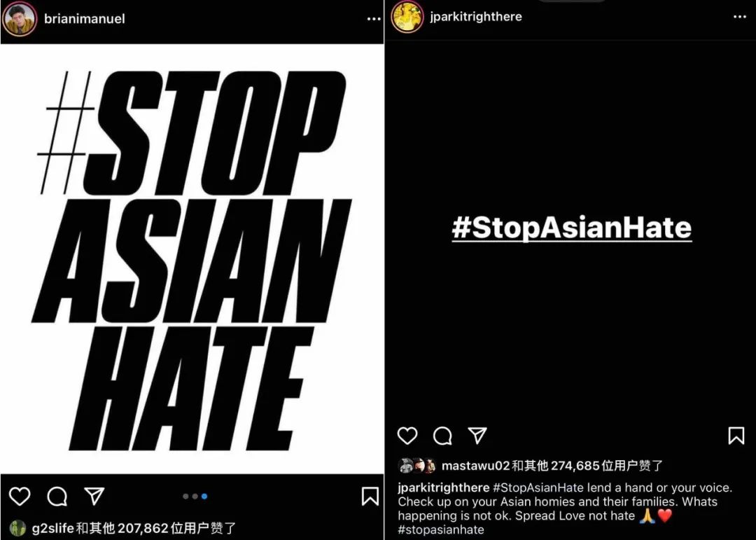Screen dimensions: 756x540
Task: Open brianimanuel's profile picture
Action: 19,19
